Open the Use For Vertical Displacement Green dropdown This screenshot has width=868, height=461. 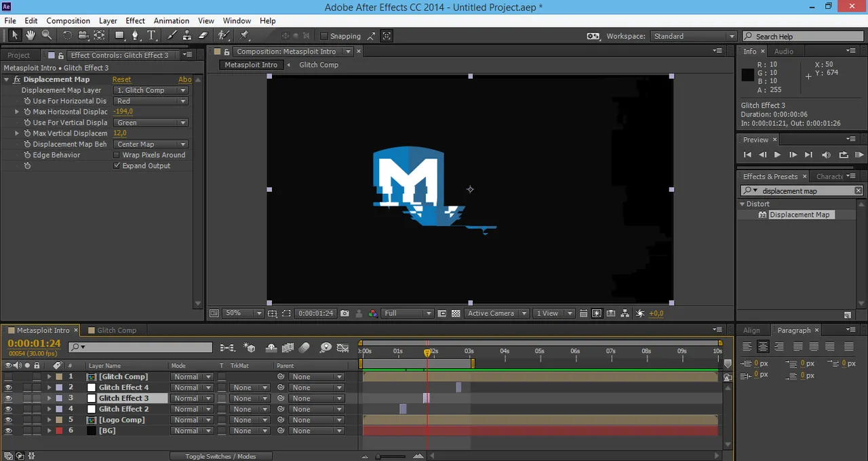coord(151,123)
